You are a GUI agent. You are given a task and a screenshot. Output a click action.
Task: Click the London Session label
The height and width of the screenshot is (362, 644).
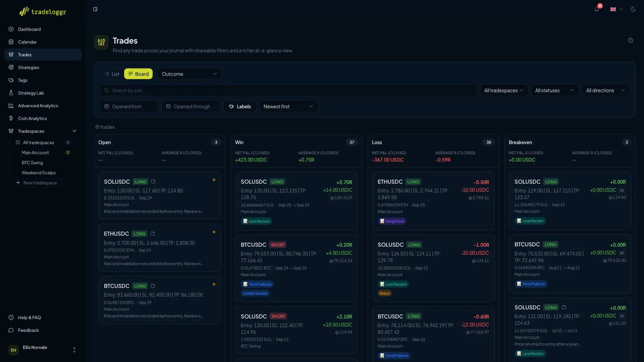(255, 293)
